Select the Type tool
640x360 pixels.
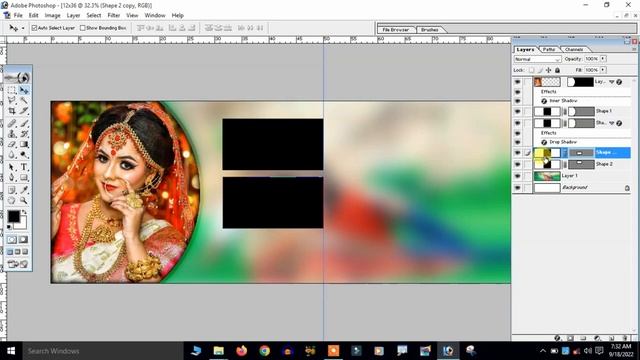(x=24, y=167)
